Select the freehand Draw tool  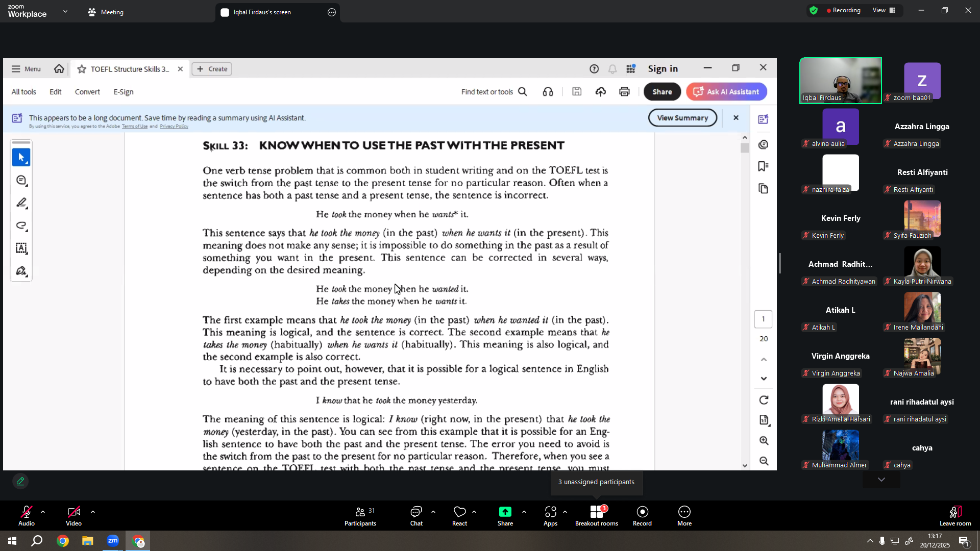click(21, 226)
